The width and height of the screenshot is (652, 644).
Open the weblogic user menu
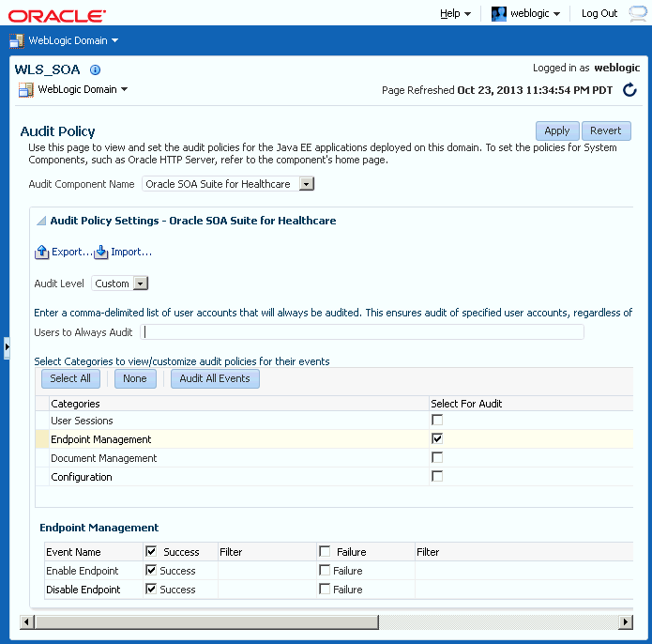click(x=535, y=13)
